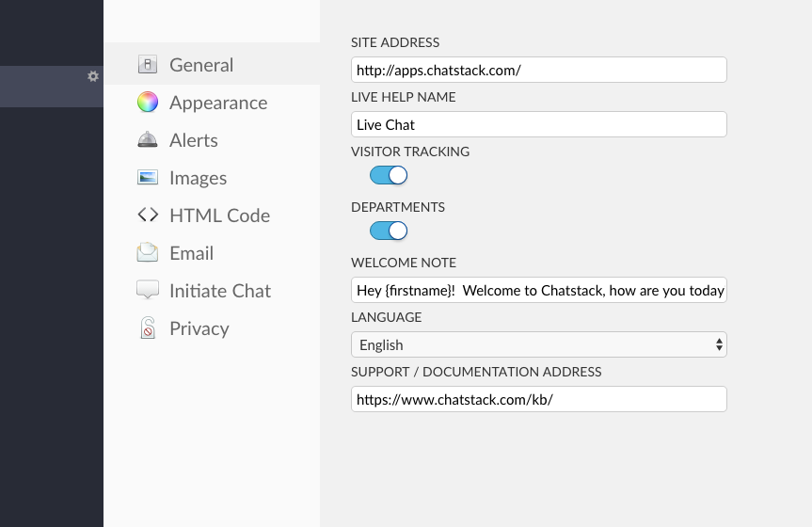Click the Site Address input field
The width and height of the screenshot is (812, 527).
[539, 70]
